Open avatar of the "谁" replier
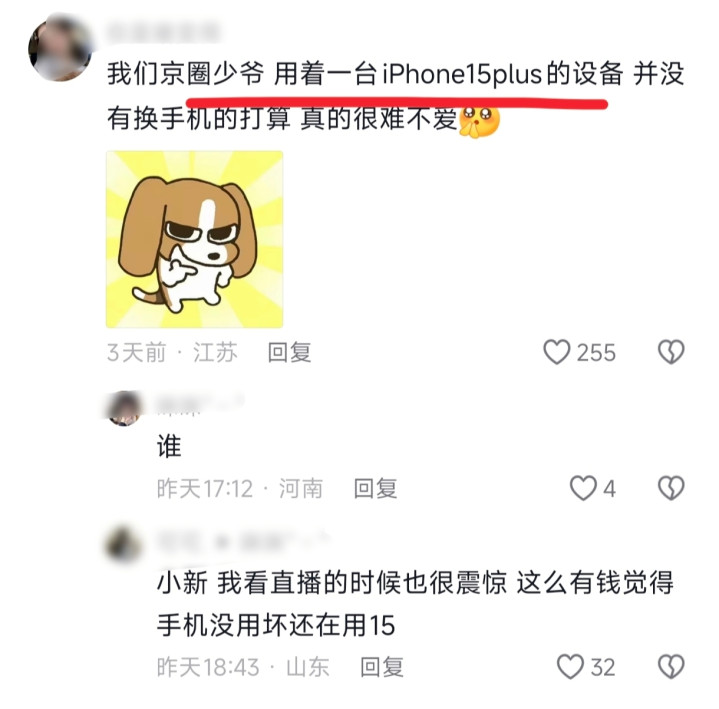Screen dimensions: 719x709 (x=124, y=408)
